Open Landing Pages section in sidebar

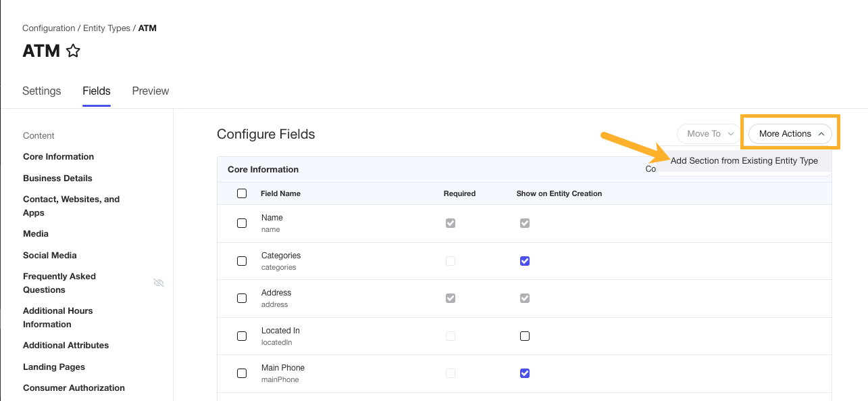[54, 367]
